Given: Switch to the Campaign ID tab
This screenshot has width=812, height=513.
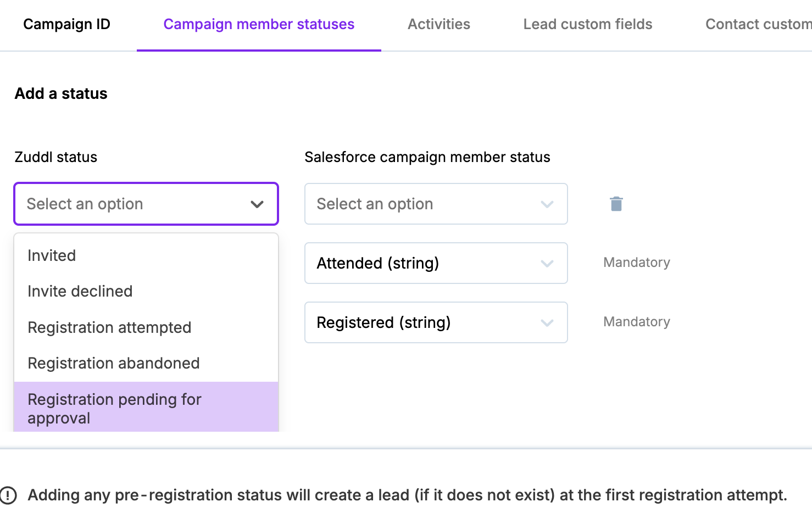Looking at the screenshot, I should pos(66,24).
